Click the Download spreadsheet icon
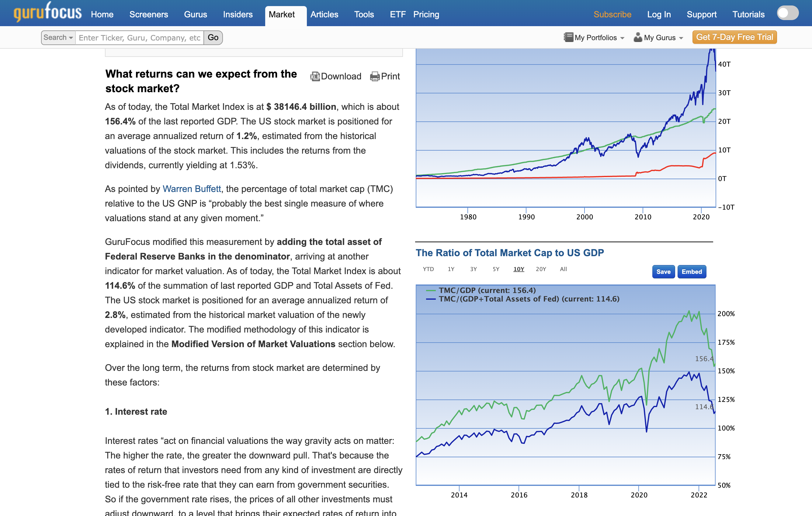This screenshot has height=516, width=812. click(x=315, y=77)
